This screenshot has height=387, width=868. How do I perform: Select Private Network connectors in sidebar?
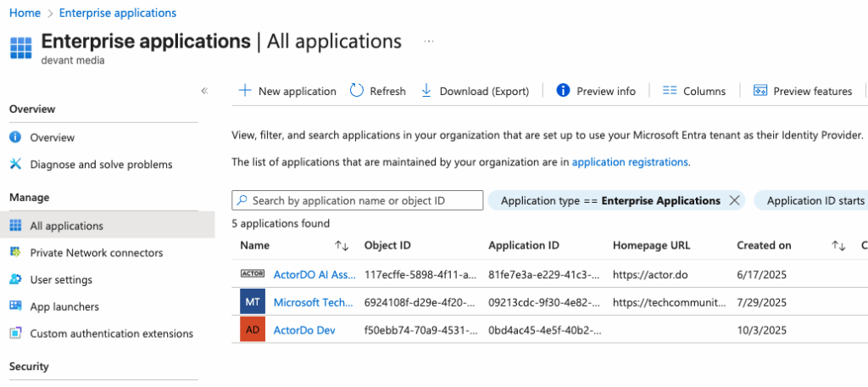tap(96, 252)
